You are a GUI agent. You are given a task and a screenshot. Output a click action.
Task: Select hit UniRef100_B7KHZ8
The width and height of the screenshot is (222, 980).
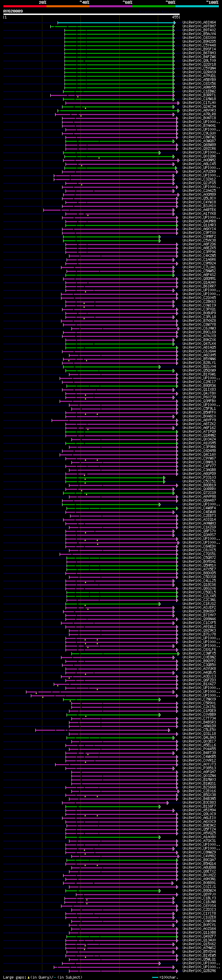coord(199,321)
